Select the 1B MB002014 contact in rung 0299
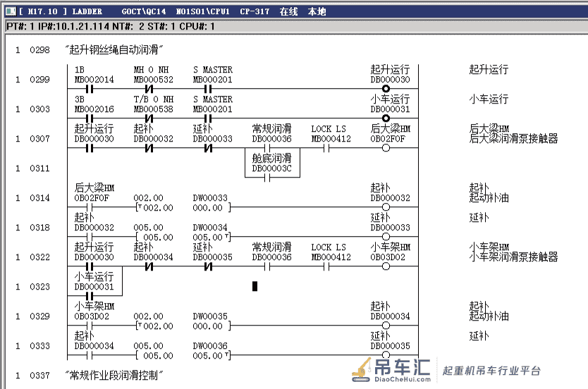Viewport: 588px width, 389px height. click(x=90, y=89)
